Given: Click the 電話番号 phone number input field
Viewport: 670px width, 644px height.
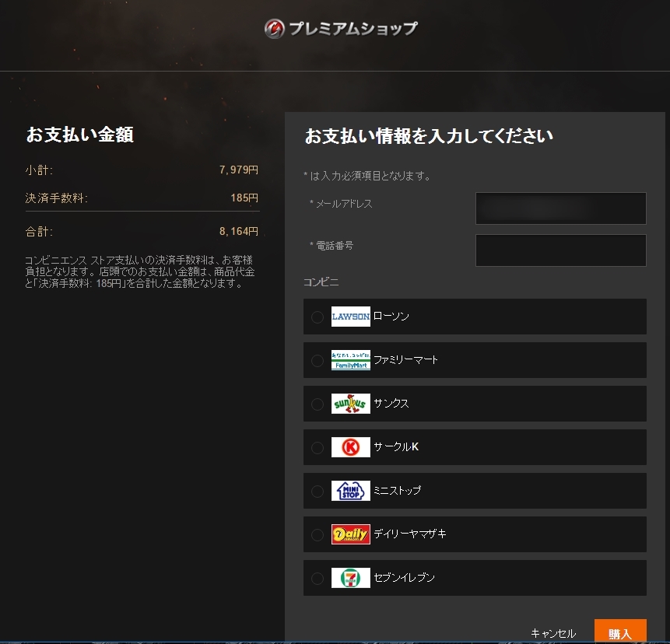Looking at the screenshot, I should [560, 250].
